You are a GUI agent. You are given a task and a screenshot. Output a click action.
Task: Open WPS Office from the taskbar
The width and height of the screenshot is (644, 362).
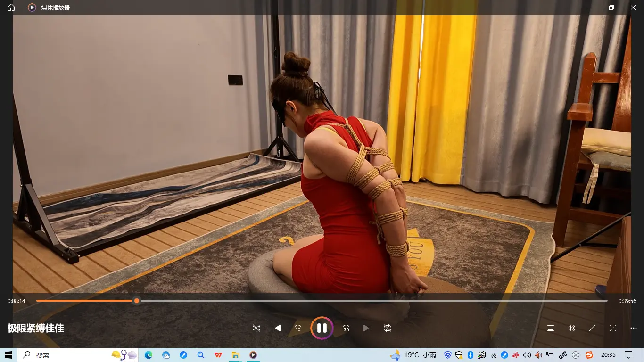[218, 355]
